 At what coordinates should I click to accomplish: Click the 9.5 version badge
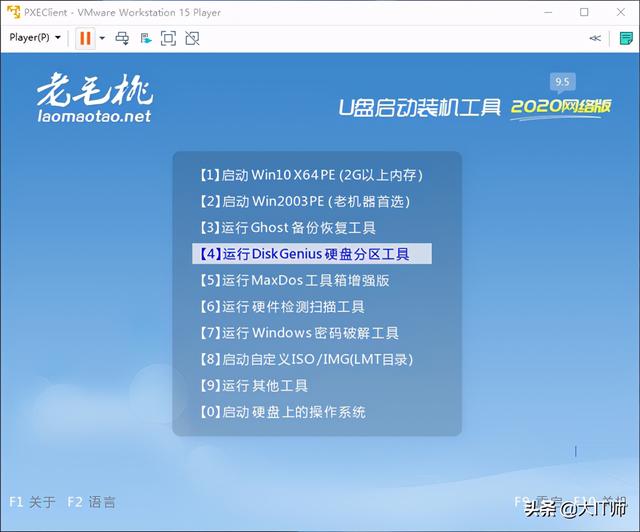pyautogui.click(x=562, y=82)
